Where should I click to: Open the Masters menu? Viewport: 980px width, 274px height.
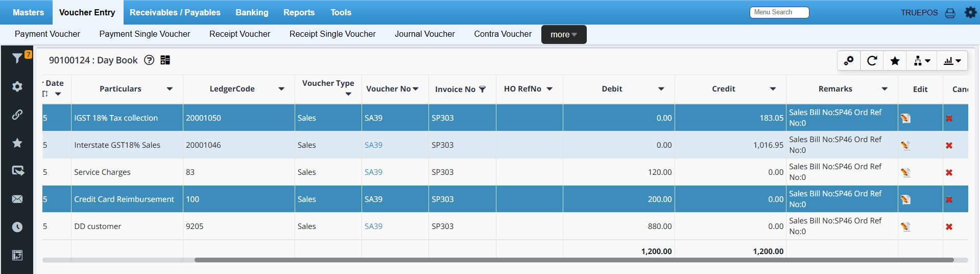coord(28,12)
